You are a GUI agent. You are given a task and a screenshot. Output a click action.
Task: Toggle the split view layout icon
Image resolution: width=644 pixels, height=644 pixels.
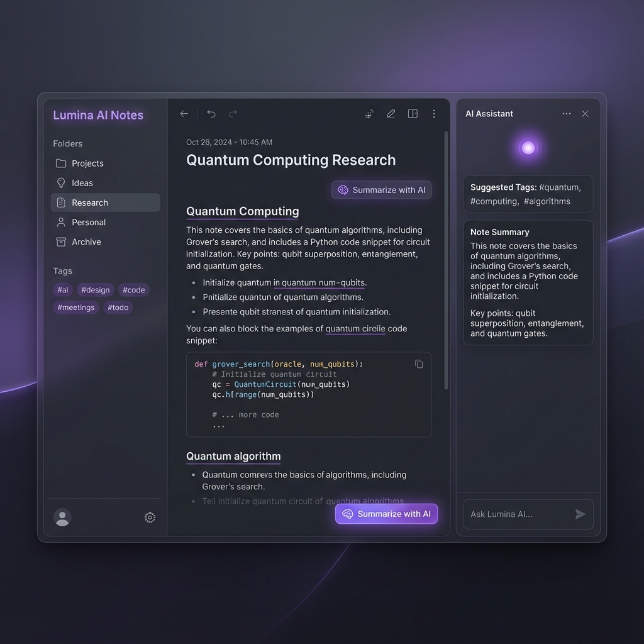pyautogui.click(x=413, y=114)
